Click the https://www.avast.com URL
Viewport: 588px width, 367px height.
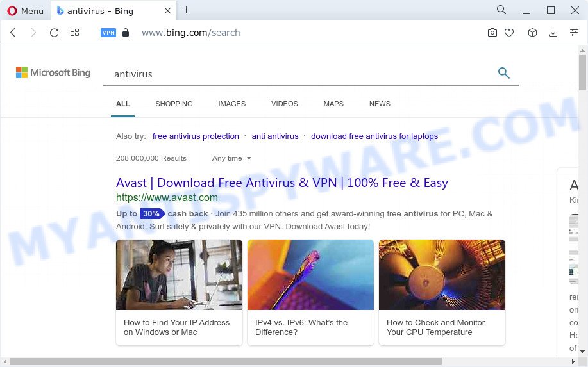coord(167,197)
